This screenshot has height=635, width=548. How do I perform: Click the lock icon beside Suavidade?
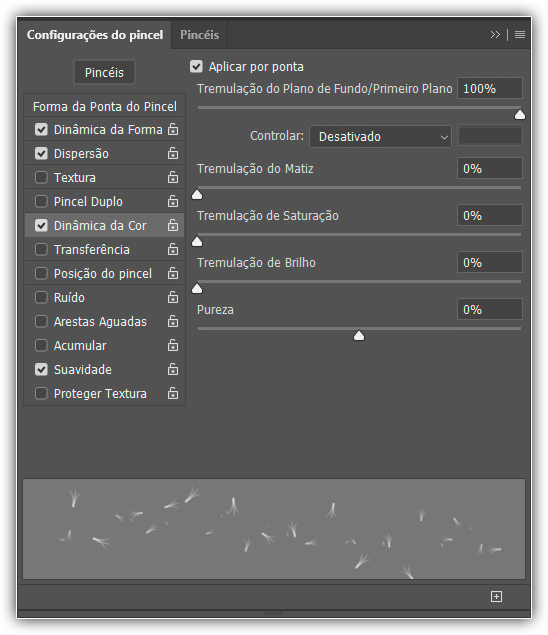click(x=173, y=369)
